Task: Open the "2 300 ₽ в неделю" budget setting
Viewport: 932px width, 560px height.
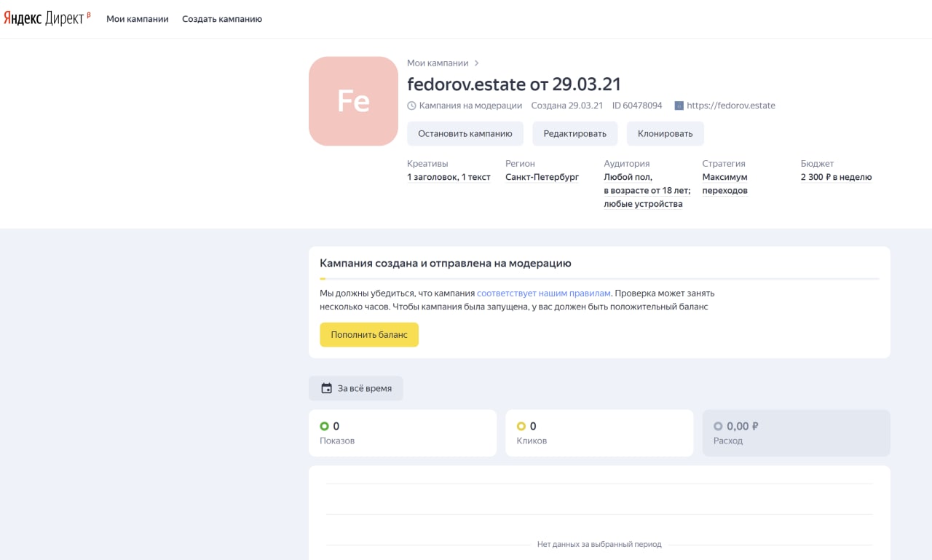Action: click(x=836, y=177)
